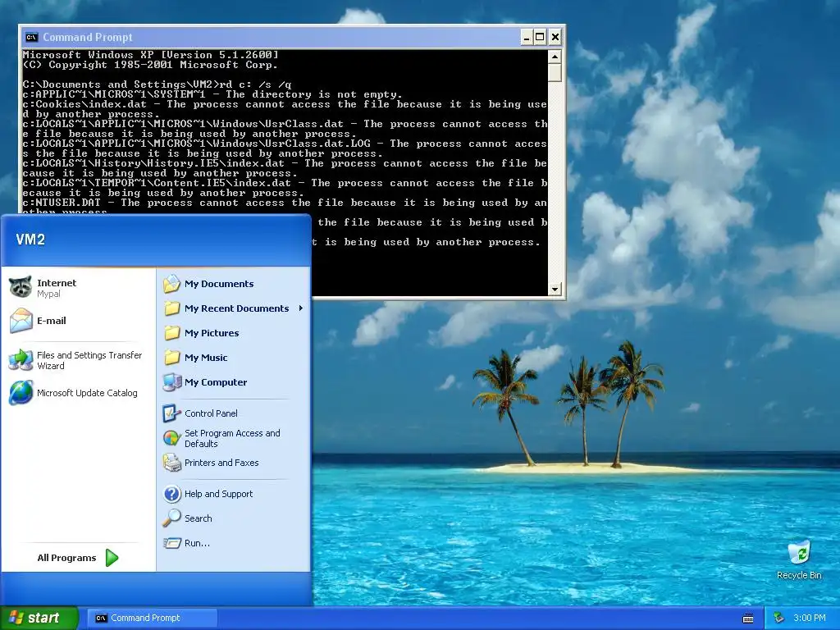
Task: Open Microsoft Update Catalog globe icon
Action: click(21, 393)
